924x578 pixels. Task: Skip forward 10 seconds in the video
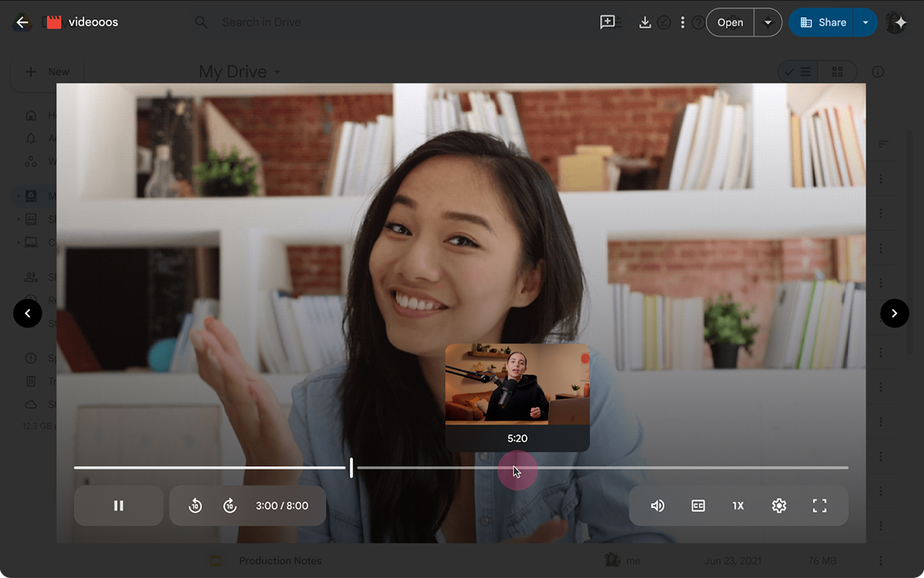229,506
